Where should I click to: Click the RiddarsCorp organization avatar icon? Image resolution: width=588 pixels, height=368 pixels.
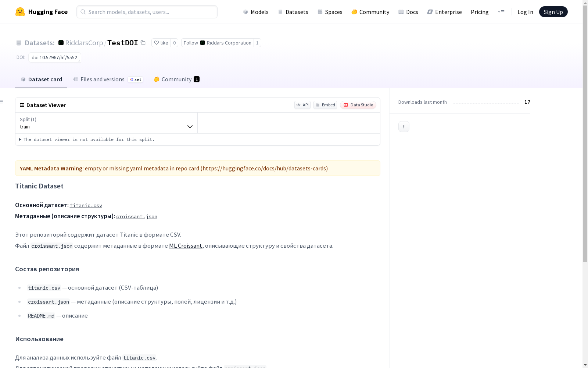click(x=61, y=43)
